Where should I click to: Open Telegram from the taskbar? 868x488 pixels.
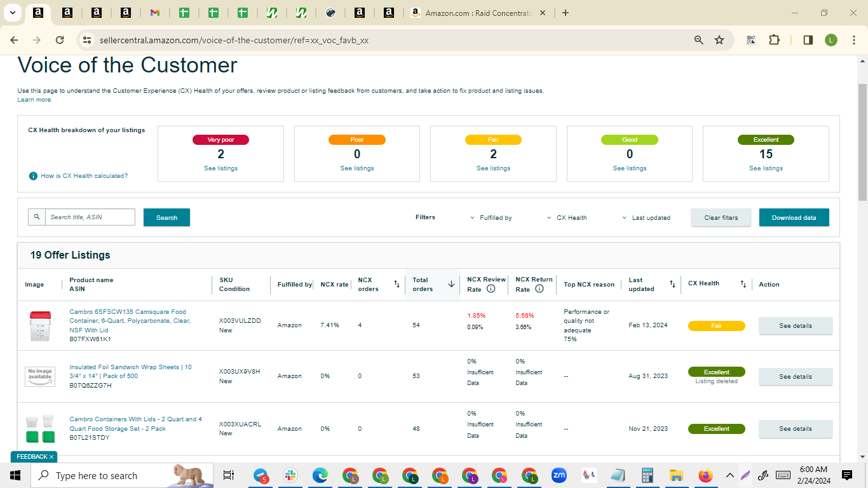click(261, 475)
